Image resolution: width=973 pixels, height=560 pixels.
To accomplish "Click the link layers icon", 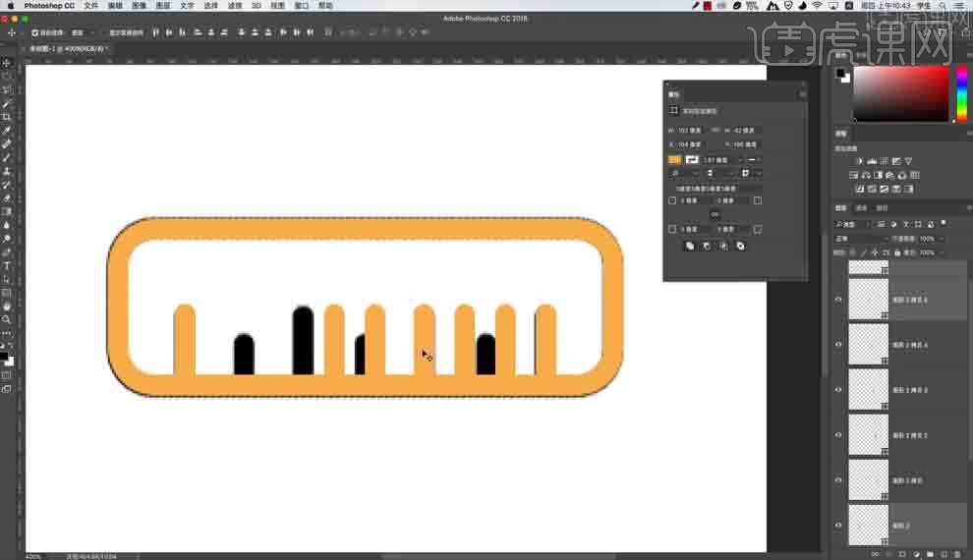I will pos(875,554).
